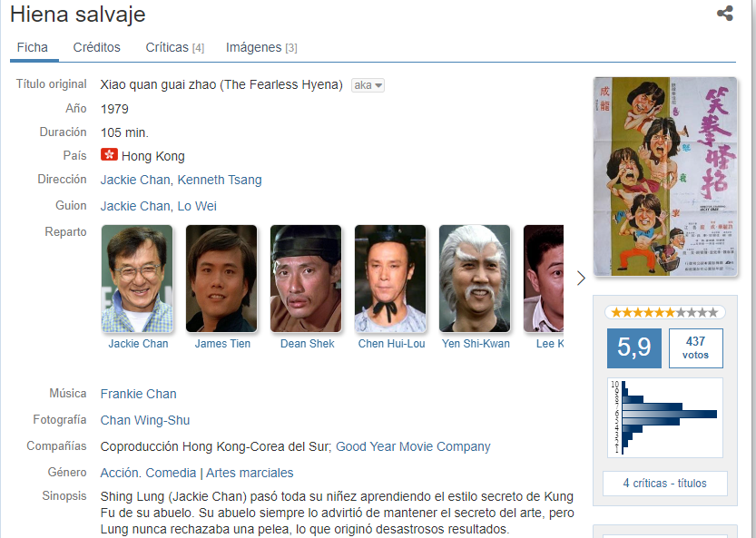Click the Artes marciales genre link
The image size is (756, 538).
tap(250, 473)
